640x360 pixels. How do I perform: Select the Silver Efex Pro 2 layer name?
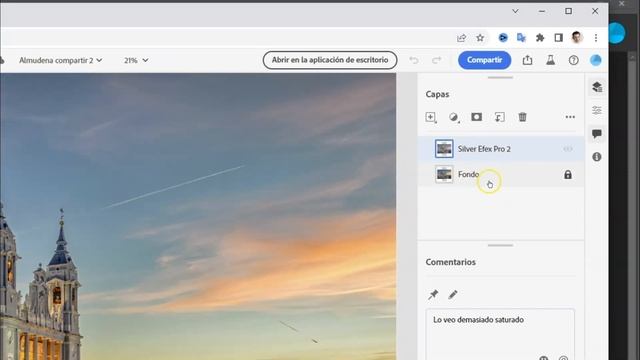point(484,149)
